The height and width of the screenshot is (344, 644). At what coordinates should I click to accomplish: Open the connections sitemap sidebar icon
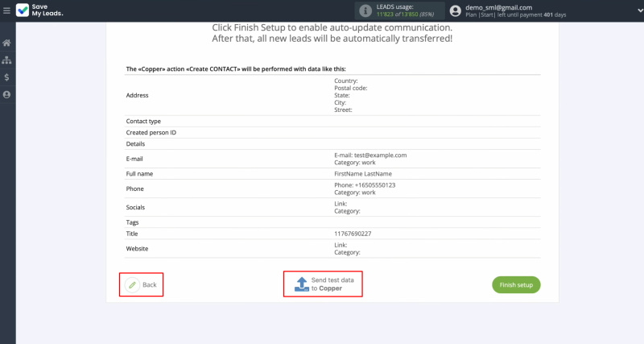(6, 60)
